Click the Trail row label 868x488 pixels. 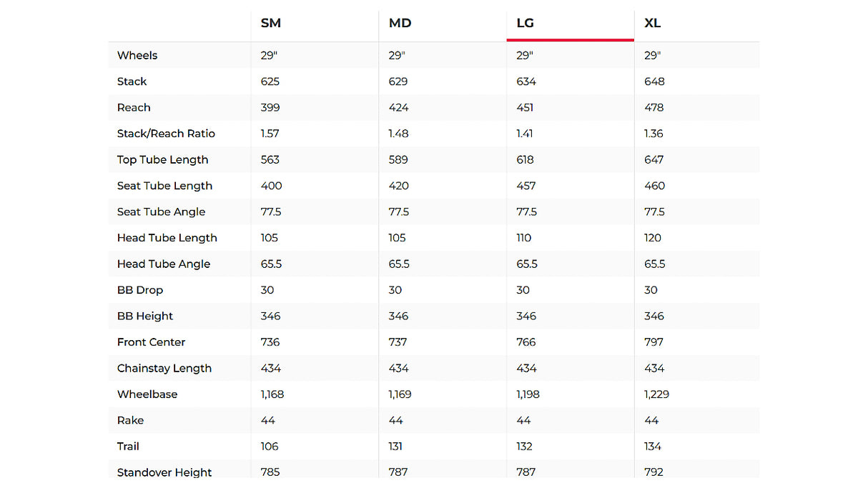[x=128, y=447]
